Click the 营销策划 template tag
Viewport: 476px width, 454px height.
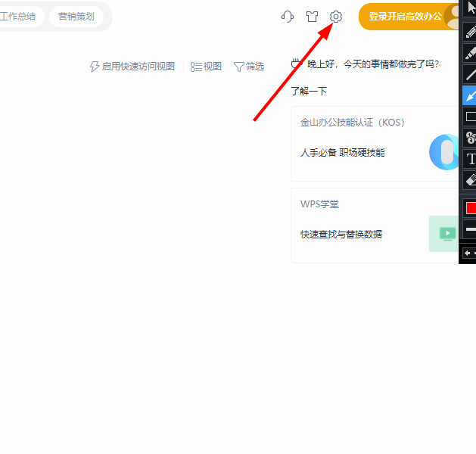tap(76, 17)
